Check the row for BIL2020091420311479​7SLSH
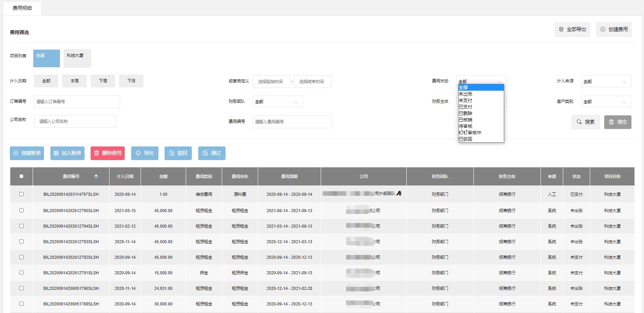Viewport: 644px width, 313px height. (22, 194)
